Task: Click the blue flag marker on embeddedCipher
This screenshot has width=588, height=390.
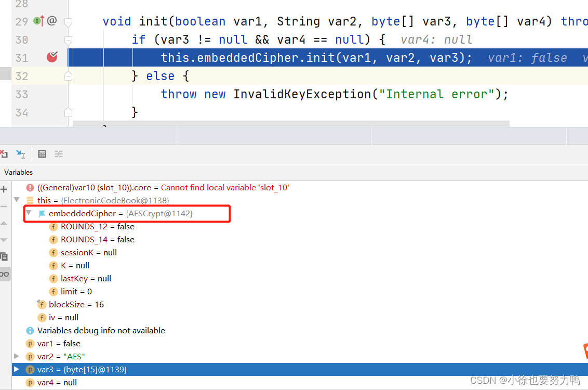Action: click(x=42, y=214)
